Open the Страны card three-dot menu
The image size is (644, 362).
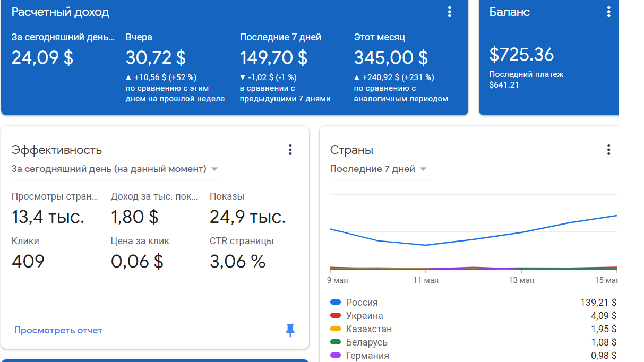point(608,150)
